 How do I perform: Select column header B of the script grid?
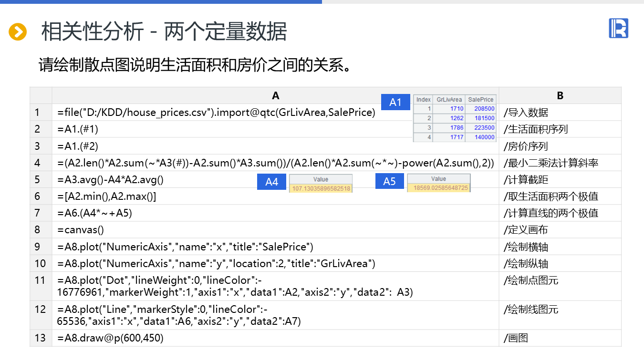tap(560, 95)
